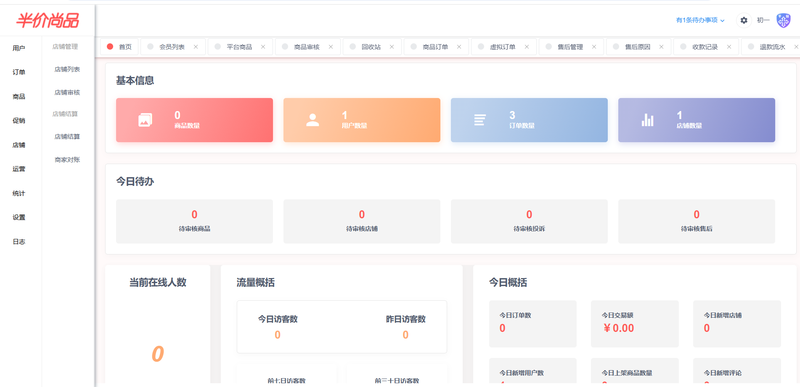This screenshot has height=387, width=800.
Task: Close the 商品审核 tab
Action: click(330, 47)
